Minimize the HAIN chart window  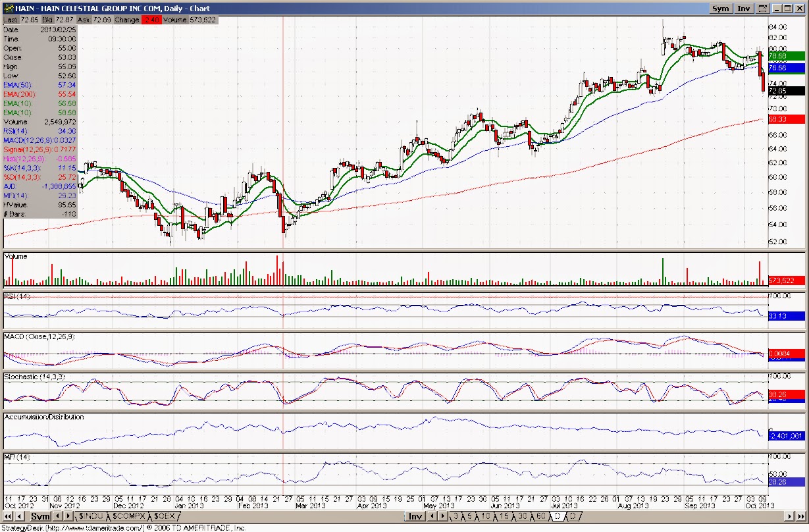[x=777, y=9]
